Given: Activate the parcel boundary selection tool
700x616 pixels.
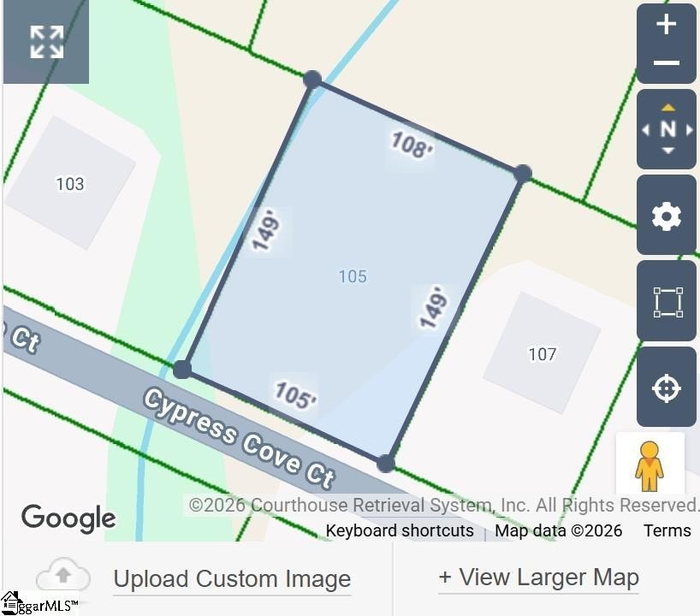Looking at the screenshot, I should (x=666, y=301).
